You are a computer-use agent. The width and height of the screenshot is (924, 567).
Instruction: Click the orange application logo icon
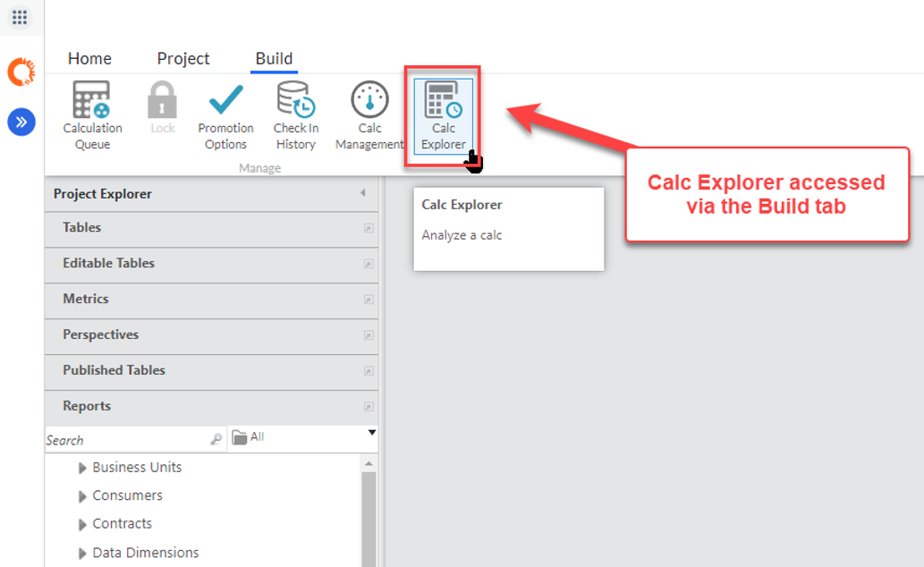[21, 72]
